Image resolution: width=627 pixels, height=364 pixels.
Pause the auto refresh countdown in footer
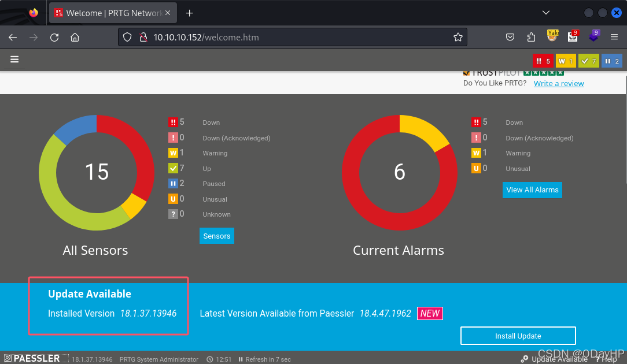coord(241,359)
